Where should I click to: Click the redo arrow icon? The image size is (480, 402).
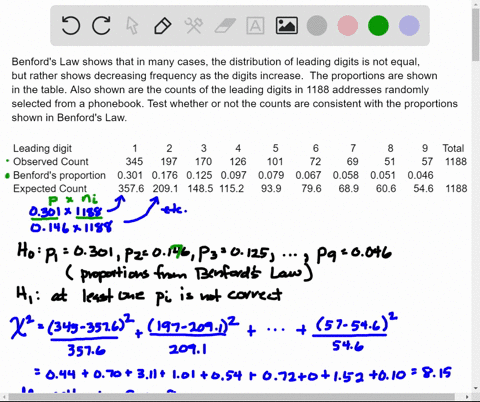point(101,26)
